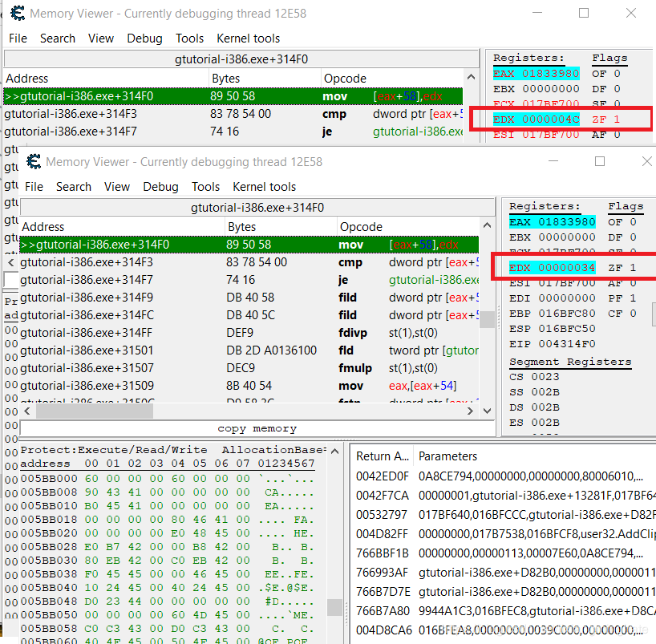
Task: Toggle ZF 1 flag in front window
Action: 622,268
